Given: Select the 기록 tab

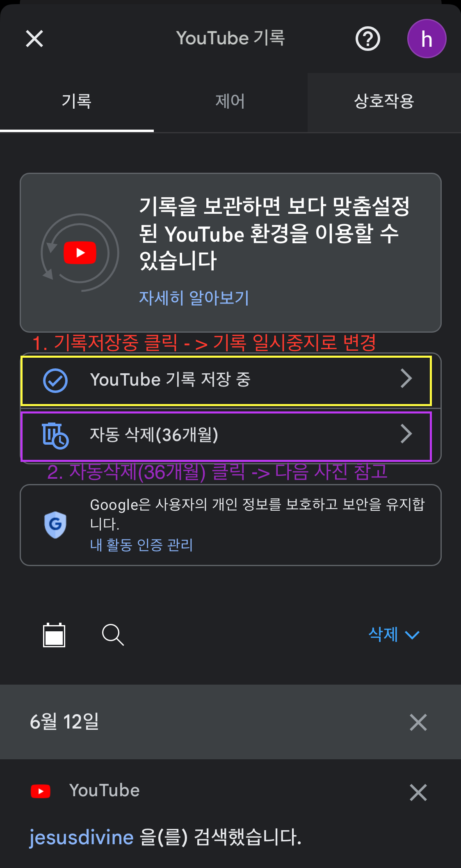Looking at the screenshot, I should click(77, 101).
